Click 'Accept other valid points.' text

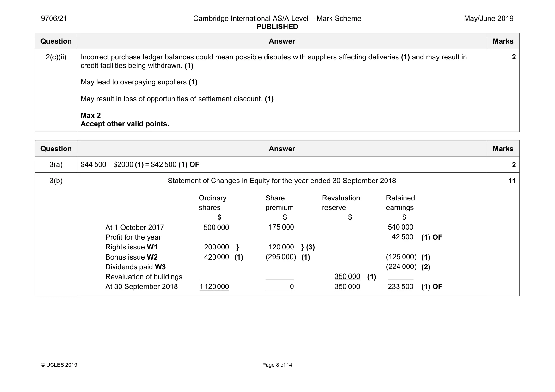pyautogui.click(x=125, y=124)
